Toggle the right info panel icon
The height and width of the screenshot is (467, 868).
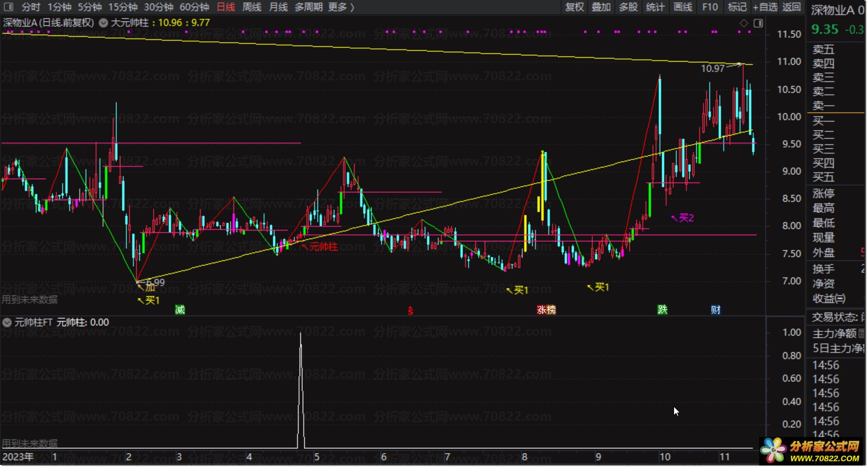point(758,23)
